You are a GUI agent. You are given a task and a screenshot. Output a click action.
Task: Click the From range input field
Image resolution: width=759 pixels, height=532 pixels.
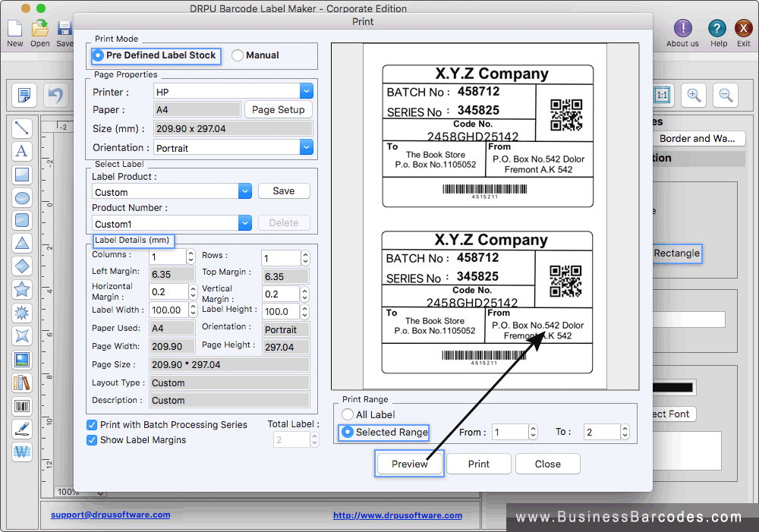click(x=510, y=432)
